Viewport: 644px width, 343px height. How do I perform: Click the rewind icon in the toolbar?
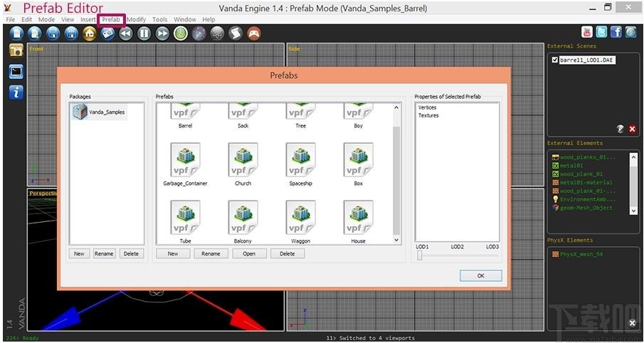tap(126, 33)
